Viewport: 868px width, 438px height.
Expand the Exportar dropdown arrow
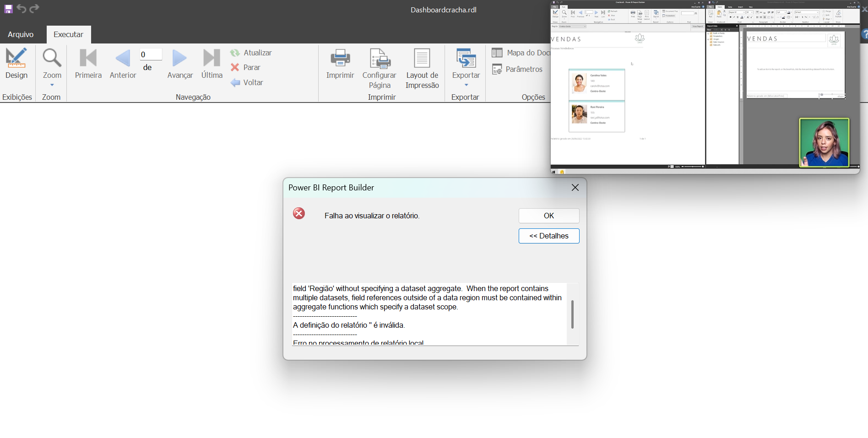[466, 85]
